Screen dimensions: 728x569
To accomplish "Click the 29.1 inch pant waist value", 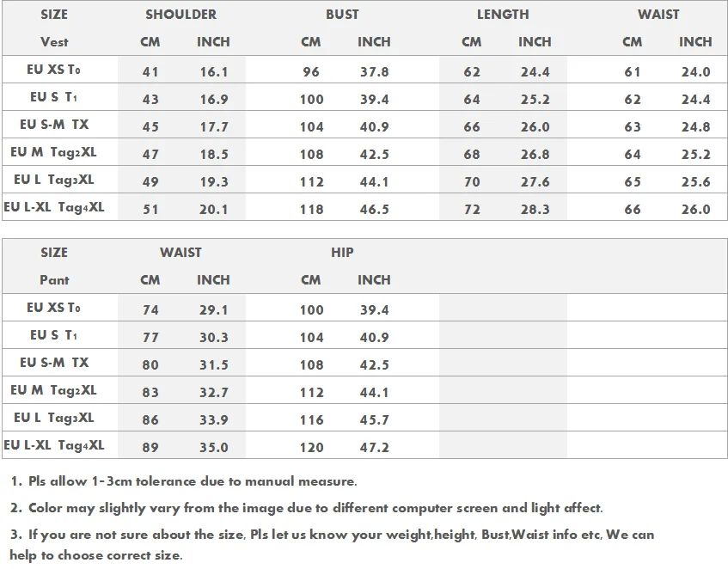I will pyautogui.click(x=213, y=310).
